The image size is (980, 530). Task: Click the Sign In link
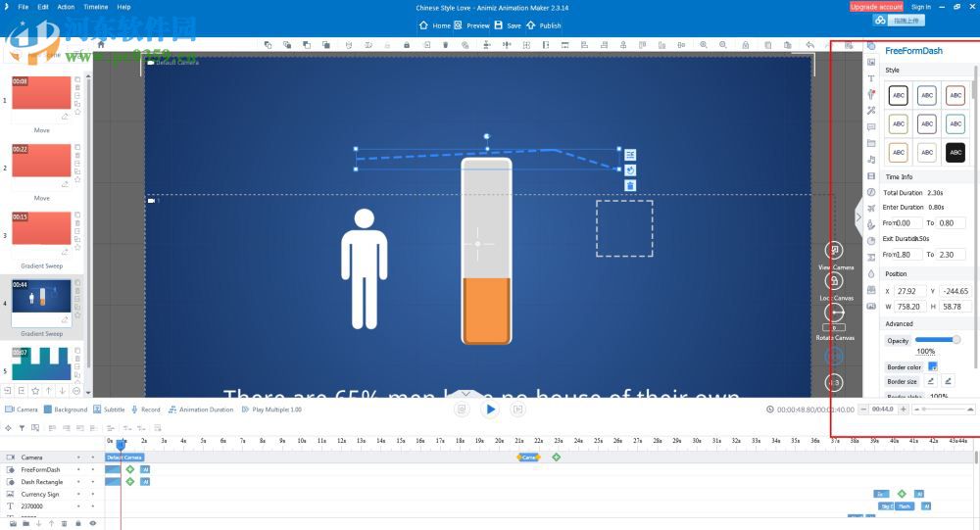point(920,7)
